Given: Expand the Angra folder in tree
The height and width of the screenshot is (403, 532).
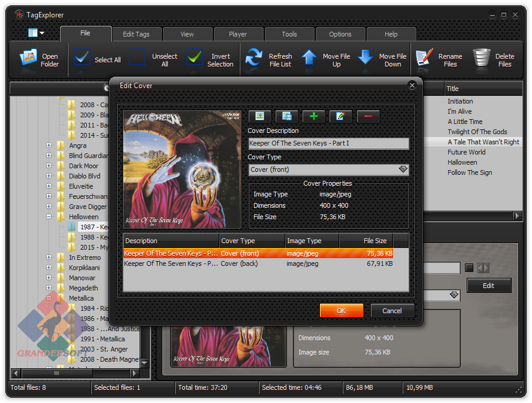Looking at the screenshot, I should coord(49,146).
